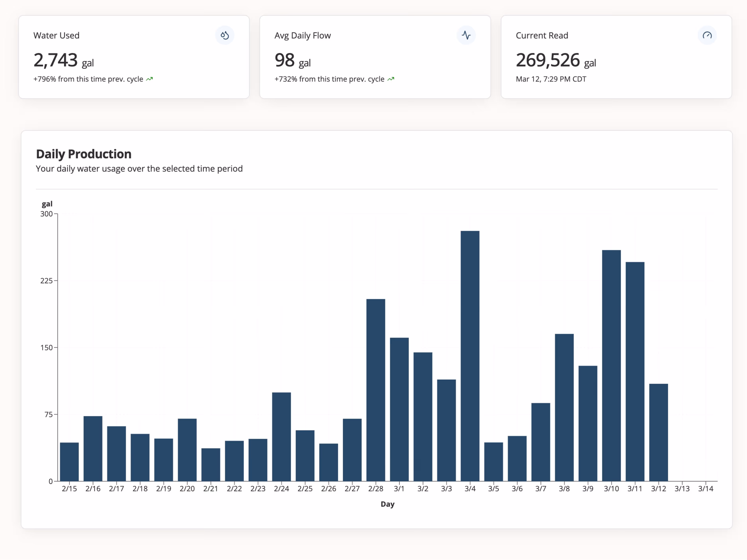
Task: Click the 3/12 label on the x-axis
Action: 659,489
